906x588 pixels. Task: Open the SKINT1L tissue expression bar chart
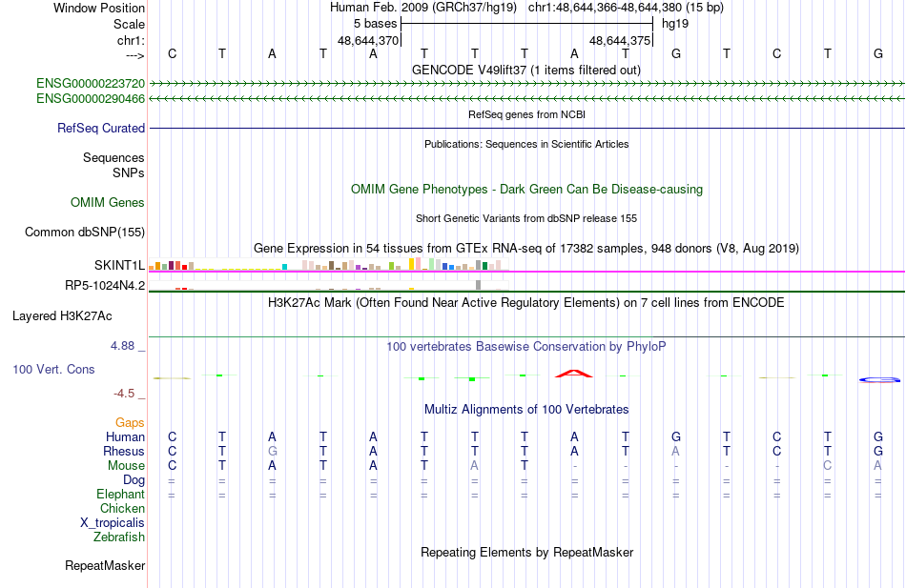(x=329, y=265)
